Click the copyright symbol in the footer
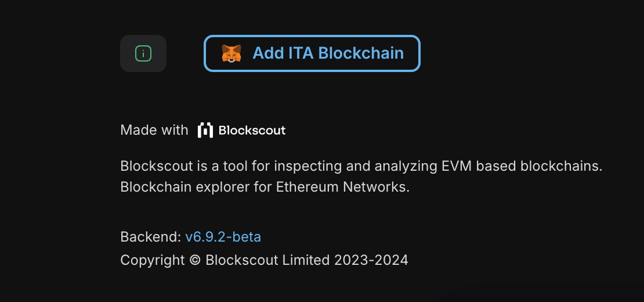The image size is (644, 302). [x=195, y=260]
